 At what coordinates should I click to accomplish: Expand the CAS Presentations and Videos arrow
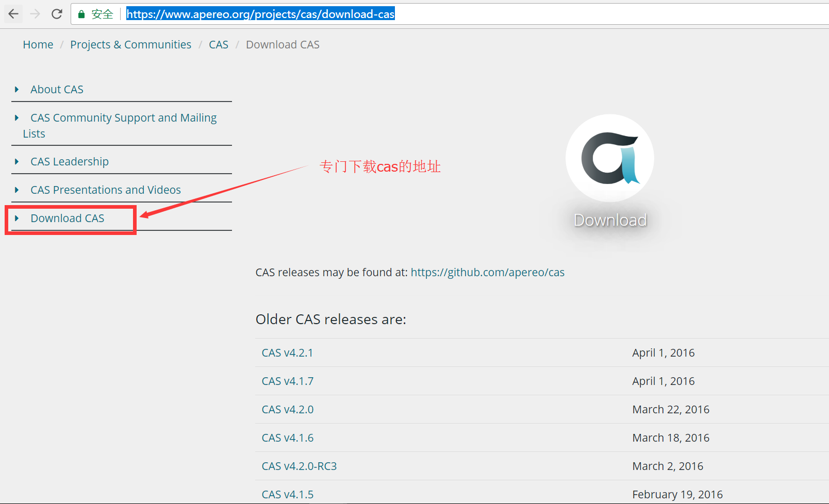click(17, 190)
